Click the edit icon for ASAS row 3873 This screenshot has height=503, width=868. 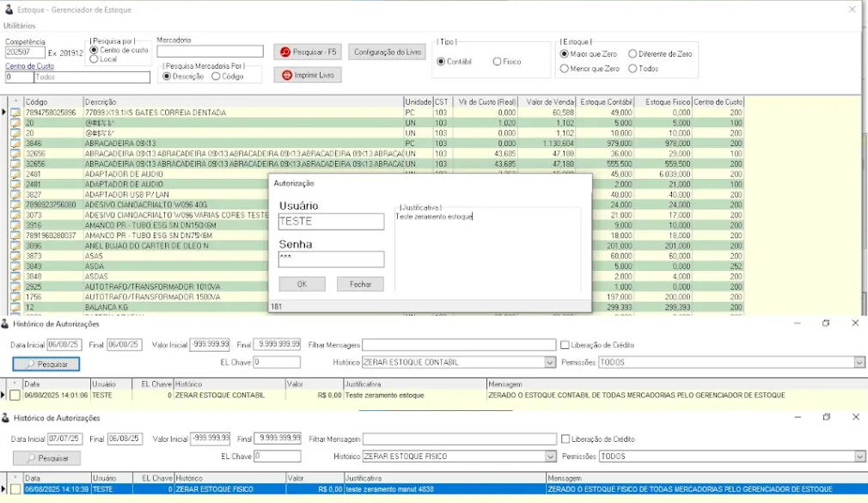tap(15, 256)
